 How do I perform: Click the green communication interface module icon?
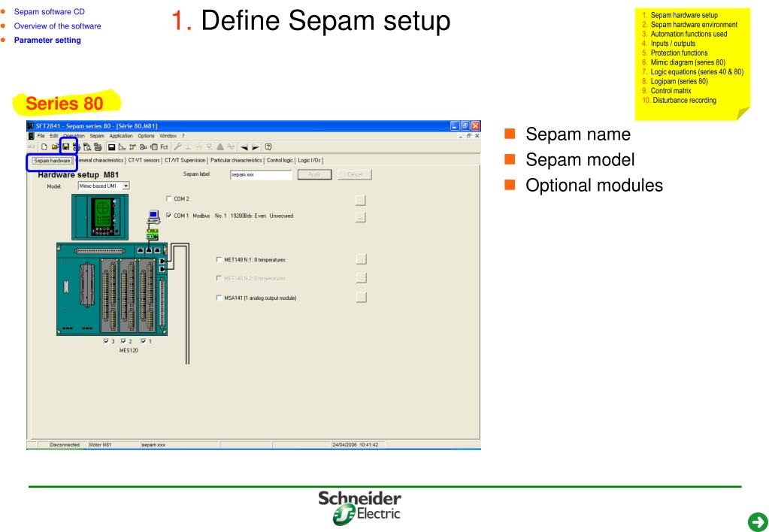pyautogui.click(x=153, y=234)
